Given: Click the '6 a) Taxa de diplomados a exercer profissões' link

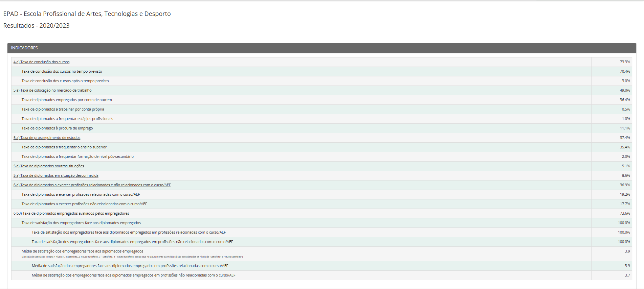Looking at the screenshot, I should 92,185.
